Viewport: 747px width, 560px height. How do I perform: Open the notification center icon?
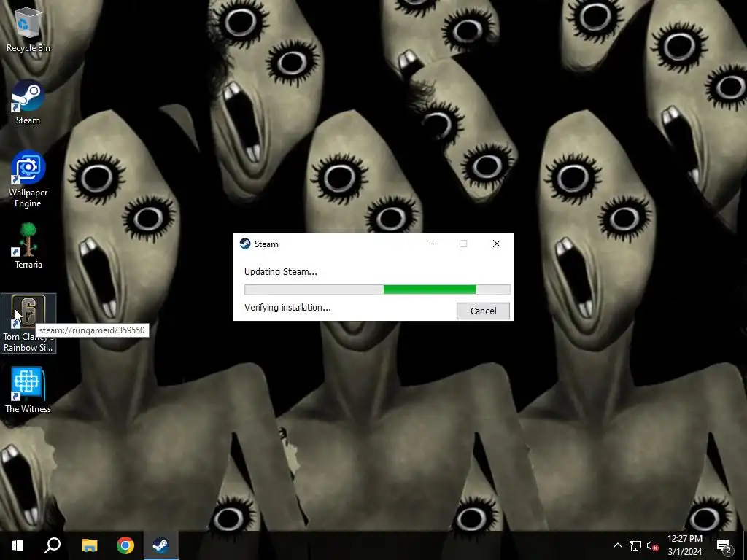pos(724,545)
